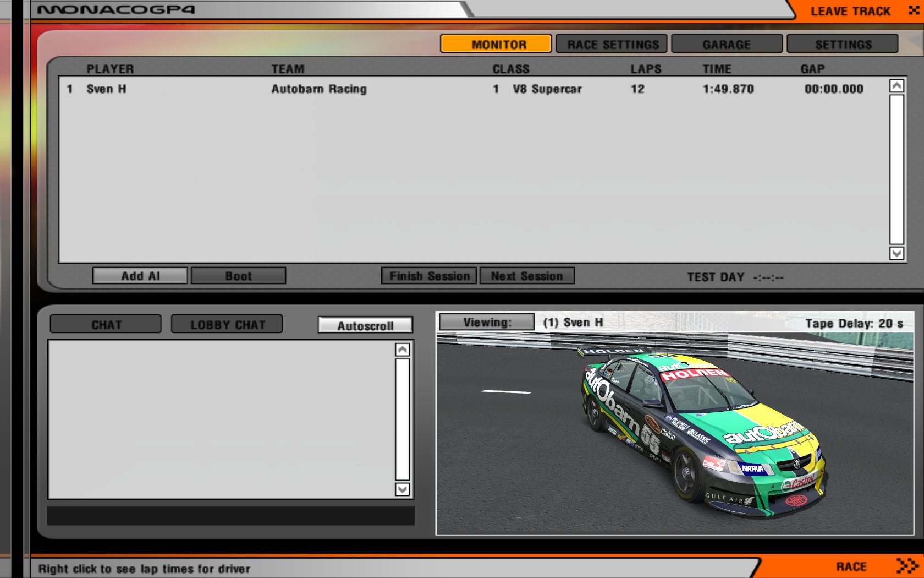Screen dimensions: 924x578
Task: Click the Leave Track X icon
Action: (913, 10)
